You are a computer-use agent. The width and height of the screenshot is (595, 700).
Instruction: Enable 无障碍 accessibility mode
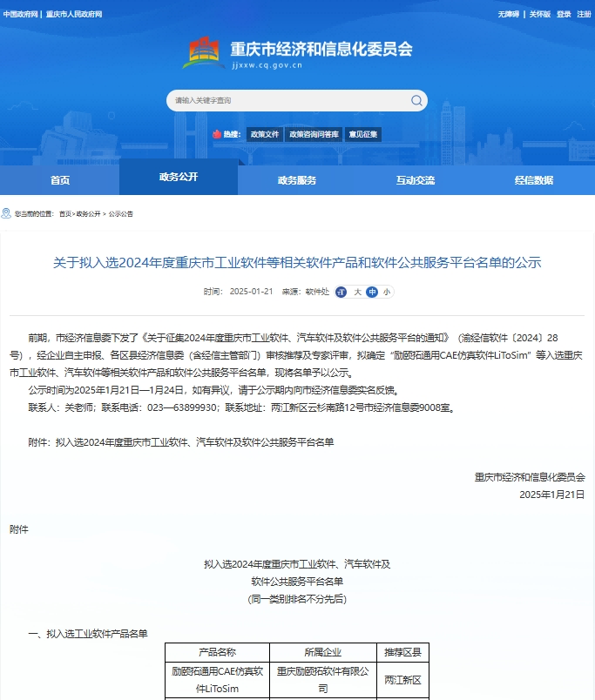point(509,14)
